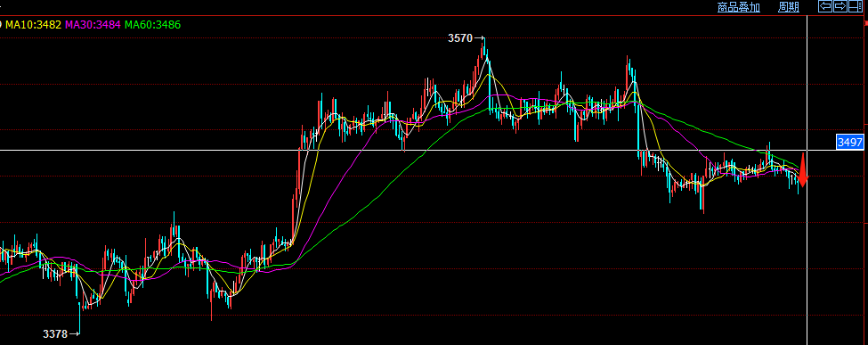Click the left arrow navigation icon

[x=824, y=6]
